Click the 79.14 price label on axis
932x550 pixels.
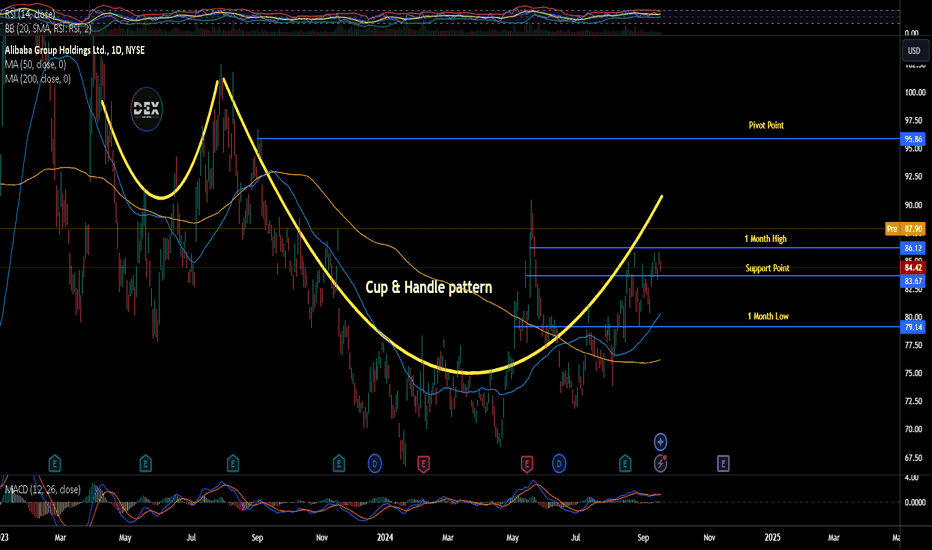pos(913,327)
